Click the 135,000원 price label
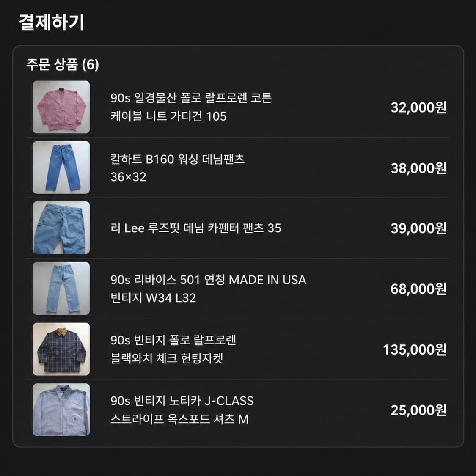The image size is (476, 476). (x=415, y=350)
